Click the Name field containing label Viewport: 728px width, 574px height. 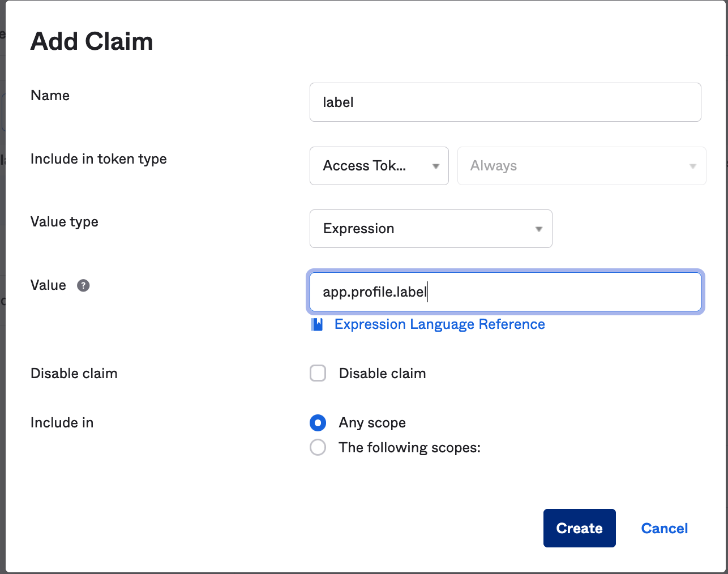[505, 102]
